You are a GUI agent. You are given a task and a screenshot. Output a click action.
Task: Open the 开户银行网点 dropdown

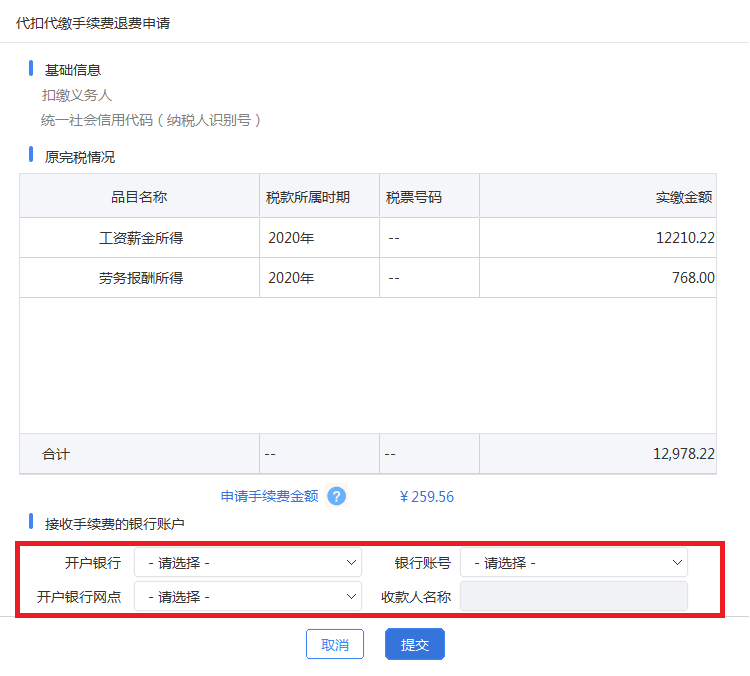pos(248,597)
